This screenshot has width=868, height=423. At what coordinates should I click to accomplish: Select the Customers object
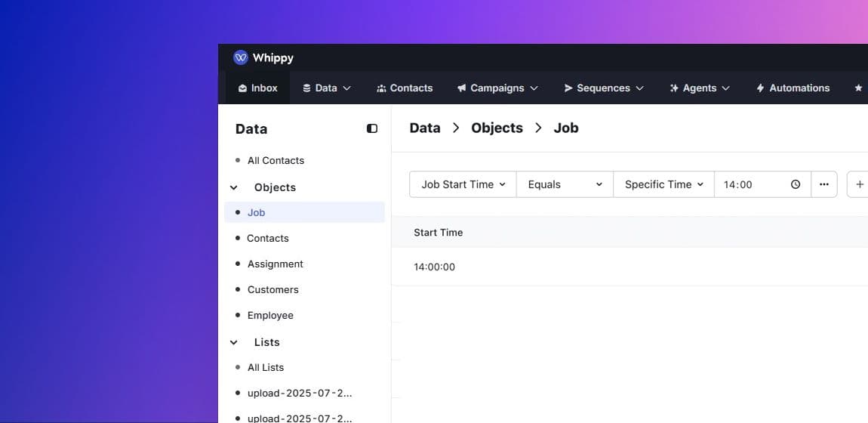point(273,289)
